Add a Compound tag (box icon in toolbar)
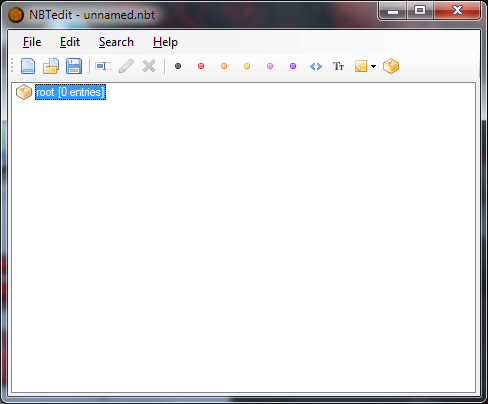Viewport: 488px width, 404px height. click(391, 66)
